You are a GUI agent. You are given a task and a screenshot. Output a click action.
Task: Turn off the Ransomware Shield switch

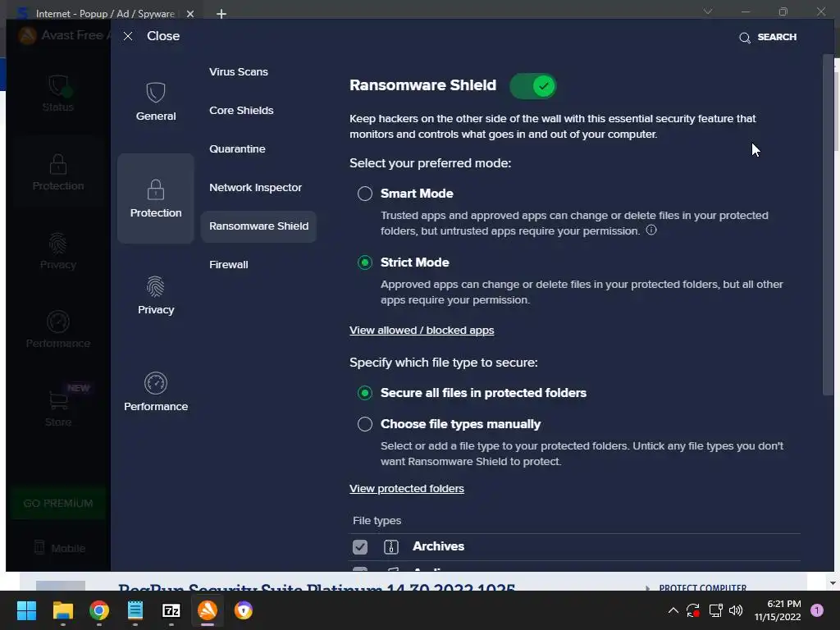pos(533,85)
